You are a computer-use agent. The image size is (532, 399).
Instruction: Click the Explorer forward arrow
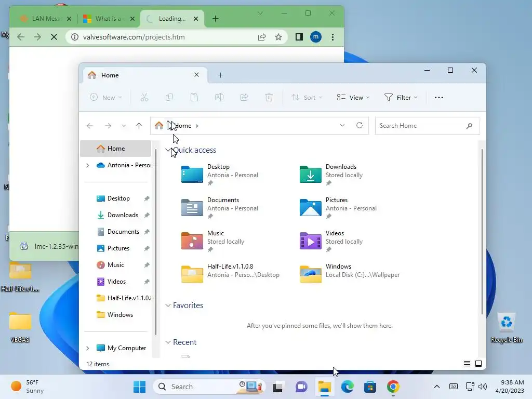[108, 126]
